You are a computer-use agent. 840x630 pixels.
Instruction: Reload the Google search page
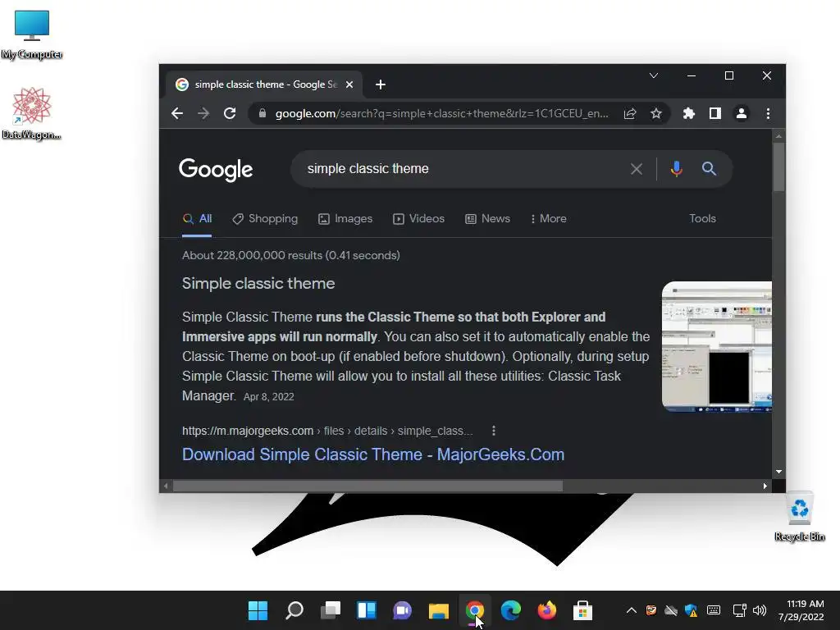coord(230,113)
